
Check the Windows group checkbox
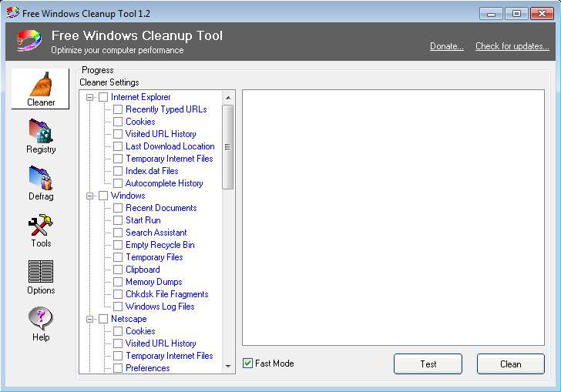103,196
